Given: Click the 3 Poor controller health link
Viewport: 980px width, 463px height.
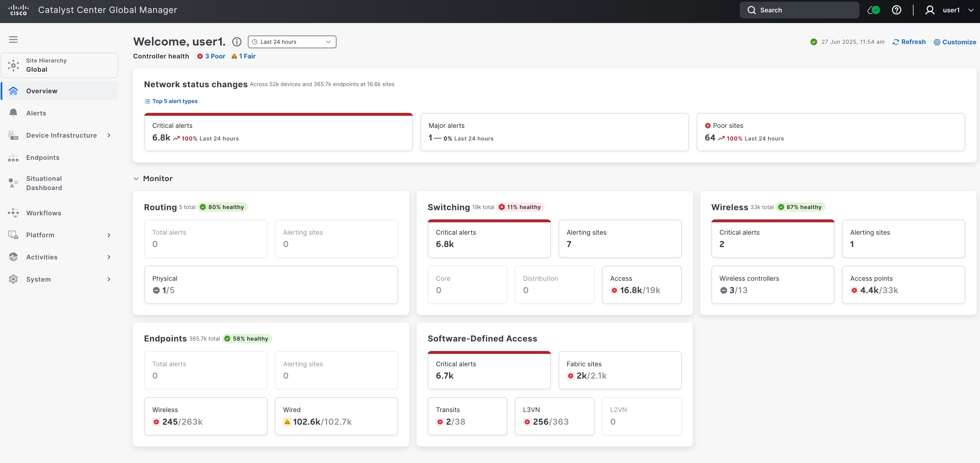Looking at the screenshot, I should click(x=211, y=56).
